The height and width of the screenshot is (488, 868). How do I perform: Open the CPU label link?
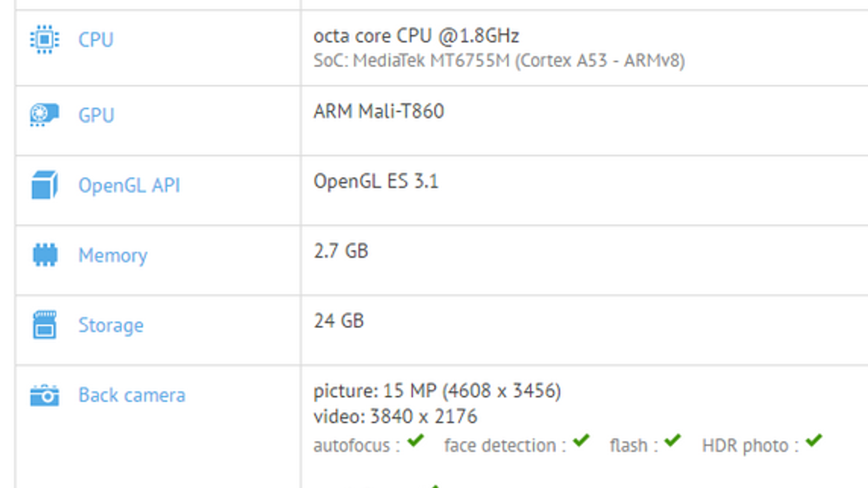pyautogui.click(x=96, y=40)
